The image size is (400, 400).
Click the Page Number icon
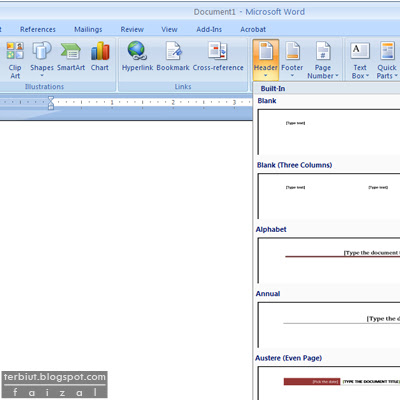coord(323,51)
